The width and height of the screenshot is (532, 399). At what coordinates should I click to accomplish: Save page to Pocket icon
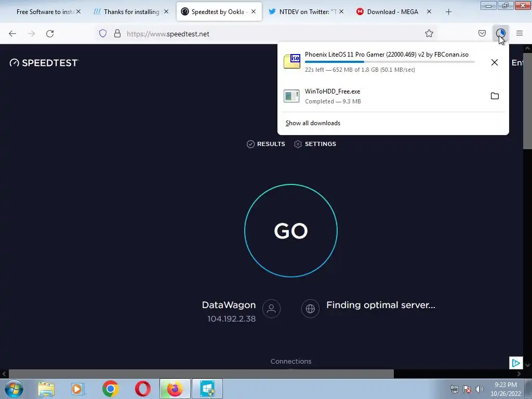tap(482, 33)
